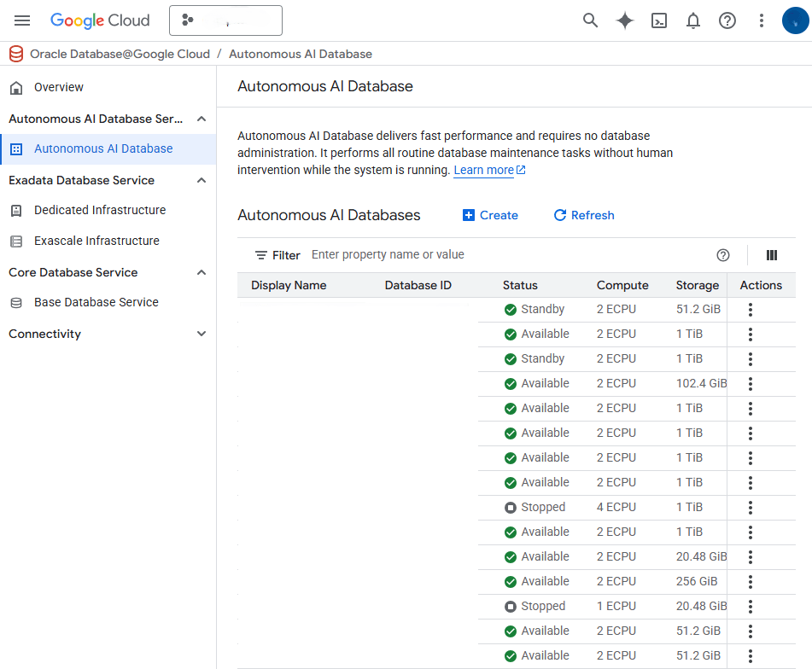Click the help icon beside the filter bar
The image size is (812, 669).
(722, 255)
